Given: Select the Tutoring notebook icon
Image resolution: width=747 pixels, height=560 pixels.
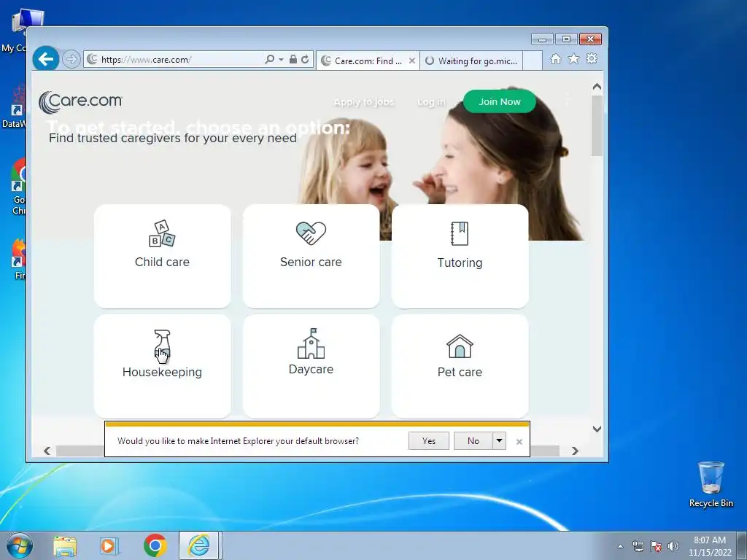Looking at the screenshot, I should [x=460, y=234].
